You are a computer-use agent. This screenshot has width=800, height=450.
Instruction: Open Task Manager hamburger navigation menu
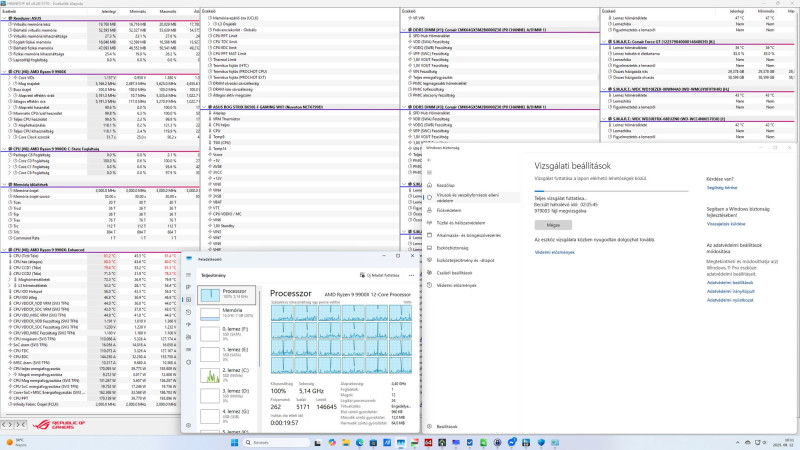[x=189, y=275]
